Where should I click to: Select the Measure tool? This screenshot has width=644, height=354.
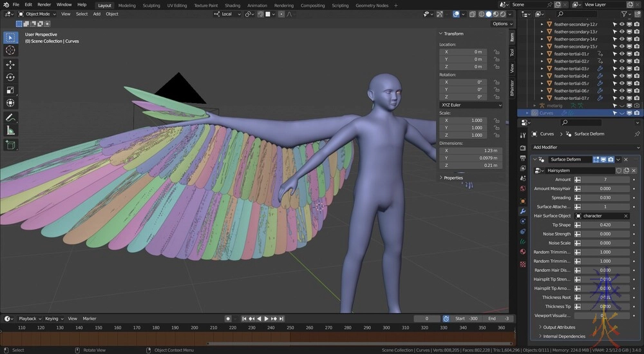point(11,130)
